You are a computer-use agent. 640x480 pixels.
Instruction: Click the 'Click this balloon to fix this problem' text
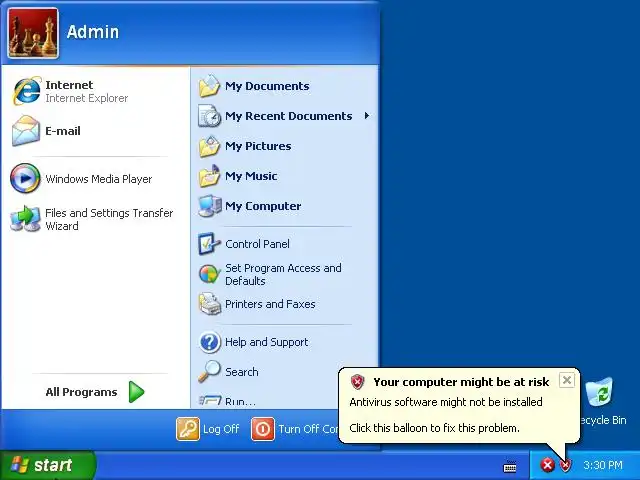tap(434, 428)
